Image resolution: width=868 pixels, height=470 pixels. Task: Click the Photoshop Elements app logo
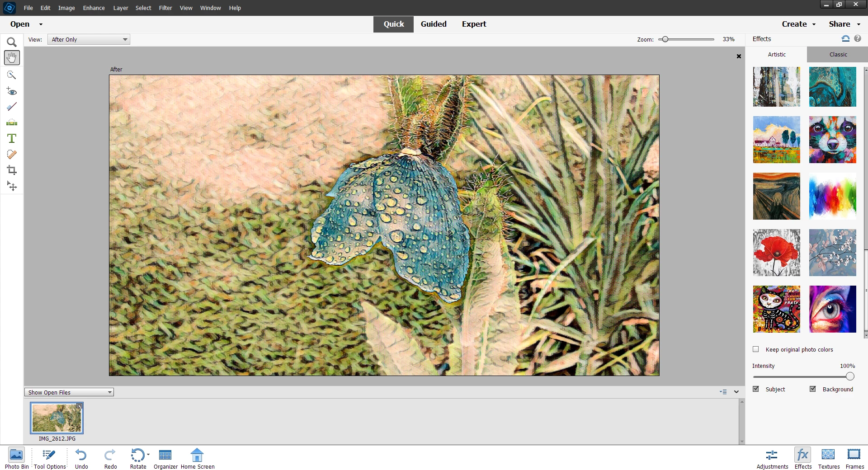[x=9, y=8]
